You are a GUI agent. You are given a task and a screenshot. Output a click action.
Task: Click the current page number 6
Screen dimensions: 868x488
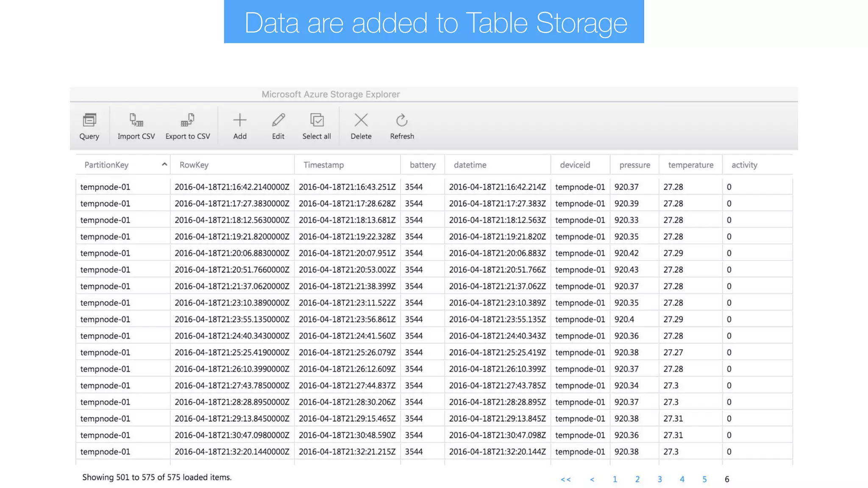click(x=727, y=479)
